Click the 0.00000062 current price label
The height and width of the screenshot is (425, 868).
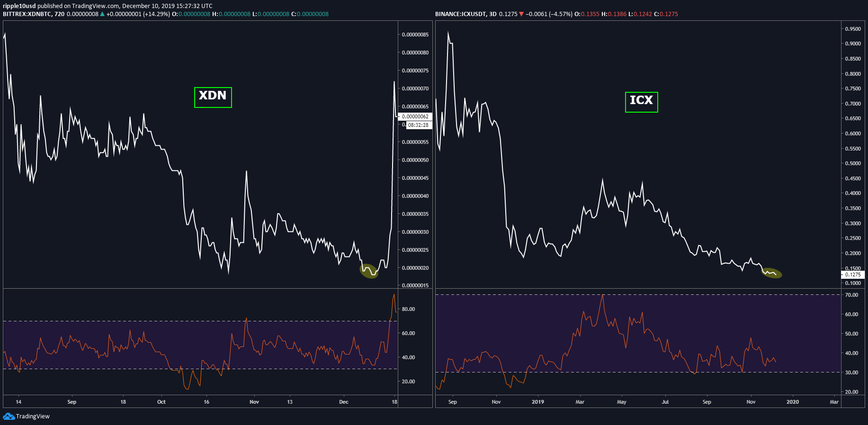[x=415, y=116]
